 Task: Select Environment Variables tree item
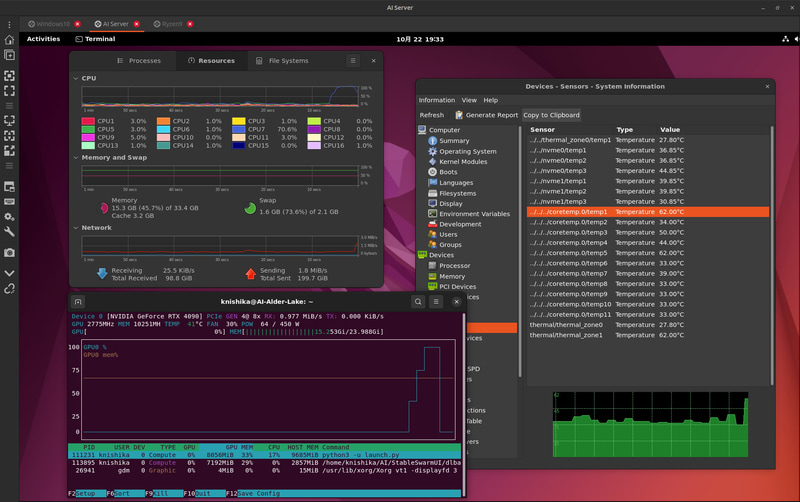click(469, 214)
